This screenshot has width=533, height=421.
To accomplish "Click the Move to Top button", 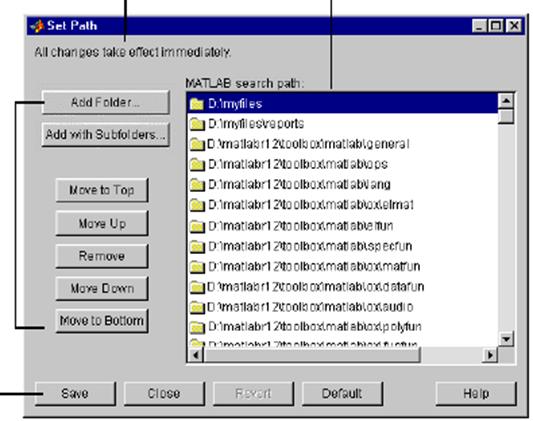I will 102,190.
